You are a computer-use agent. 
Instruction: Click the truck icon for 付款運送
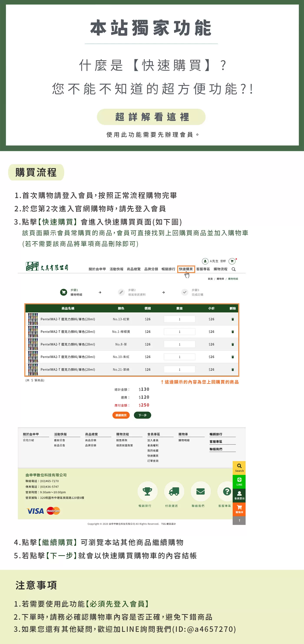174,491
